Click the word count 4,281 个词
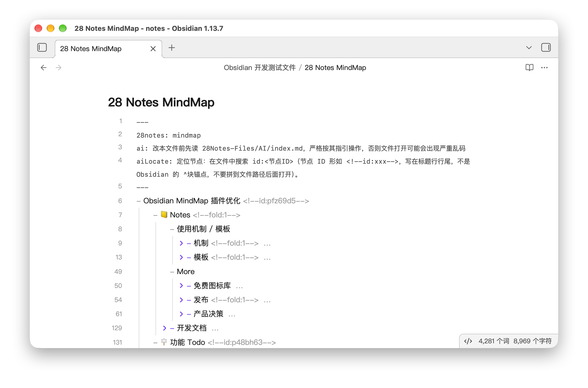This screenshot has width=588, height=388. tap(494, 341)
